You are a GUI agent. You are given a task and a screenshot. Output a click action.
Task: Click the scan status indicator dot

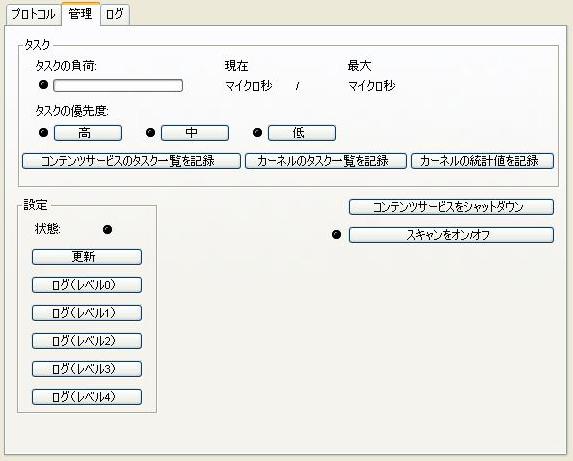point(337,235)
